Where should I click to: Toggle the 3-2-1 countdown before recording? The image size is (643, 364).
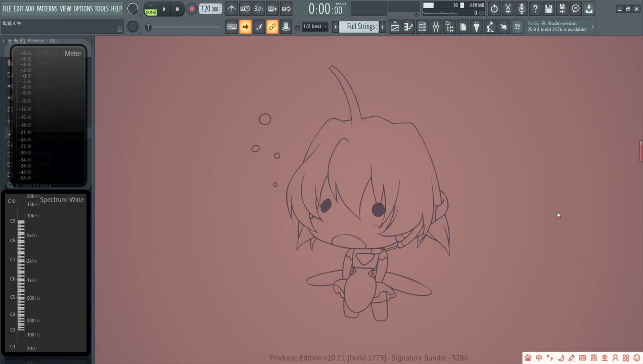click(x=258, y=9)
